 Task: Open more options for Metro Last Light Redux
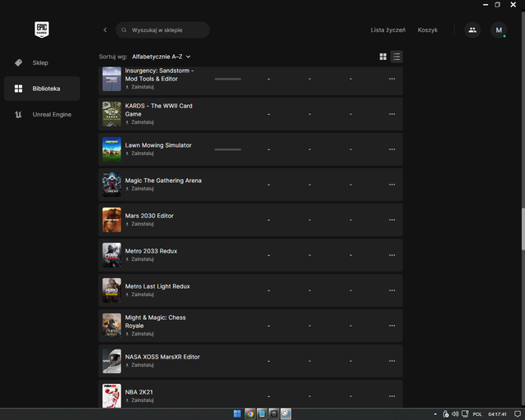(392, 290)
